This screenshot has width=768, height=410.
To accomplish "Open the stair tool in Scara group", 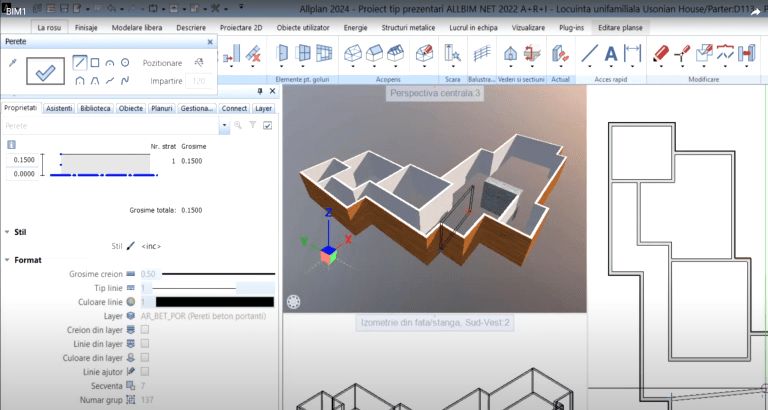I will pos(452,53).
